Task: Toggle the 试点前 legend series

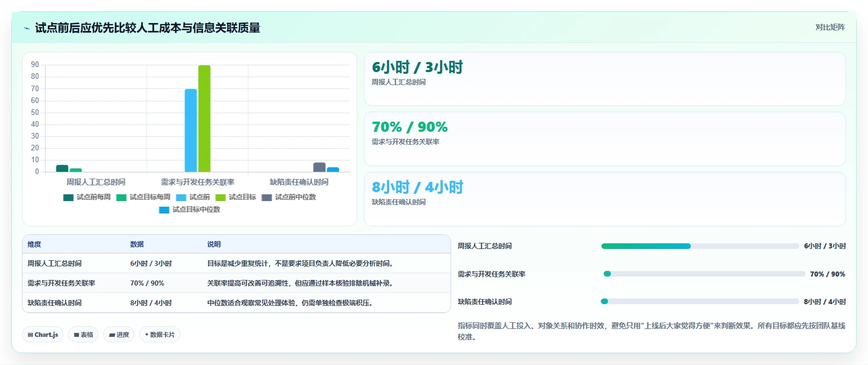Action: click(x=192, y=197)
